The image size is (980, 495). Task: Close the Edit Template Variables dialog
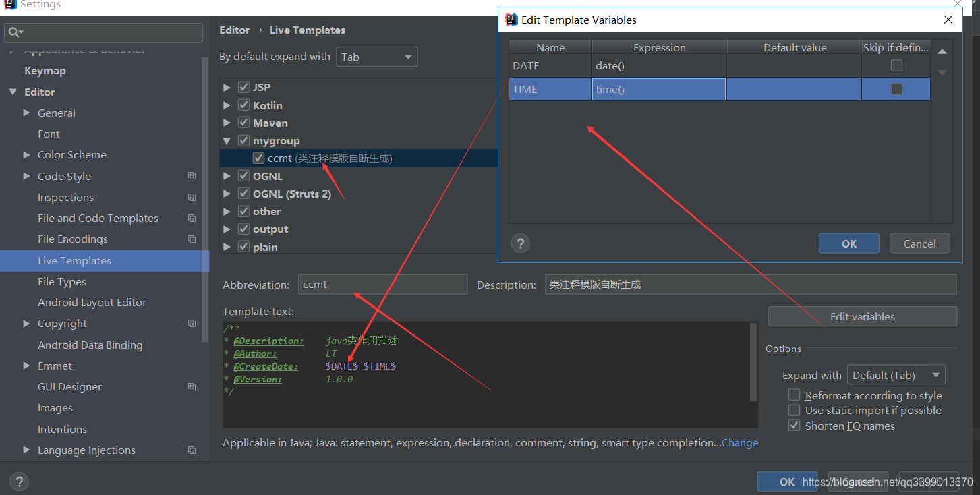(x=948, y=20)
